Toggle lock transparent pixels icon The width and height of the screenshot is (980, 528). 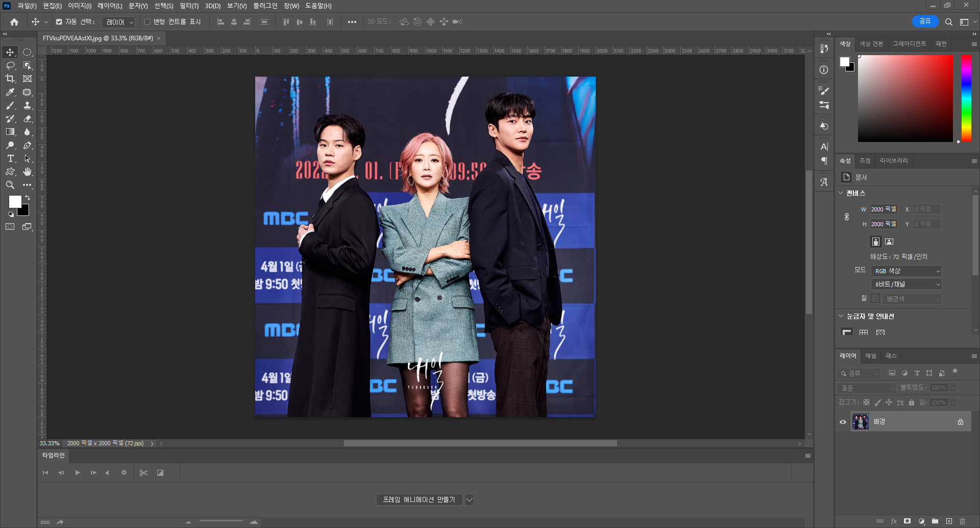(866, 402)
